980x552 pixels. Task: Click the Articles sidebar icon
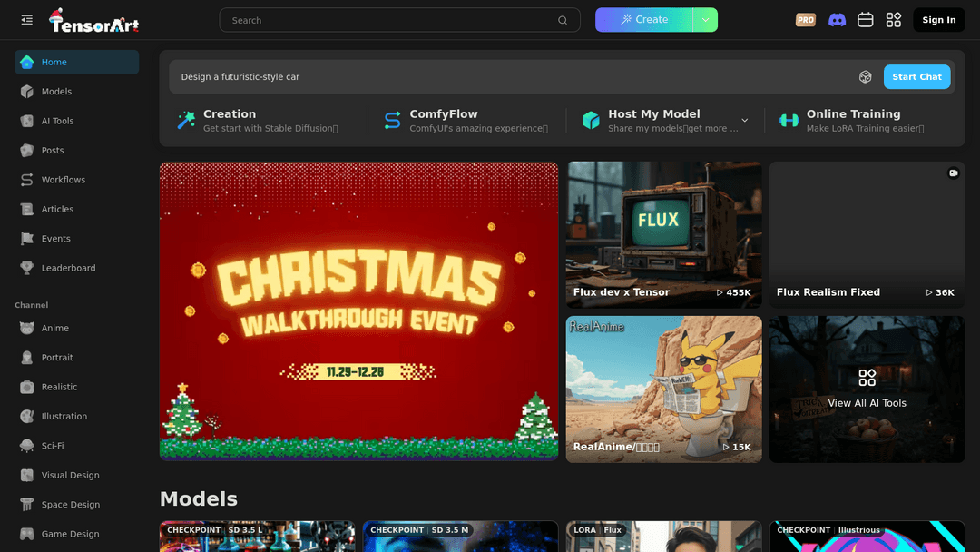[27, 209]
